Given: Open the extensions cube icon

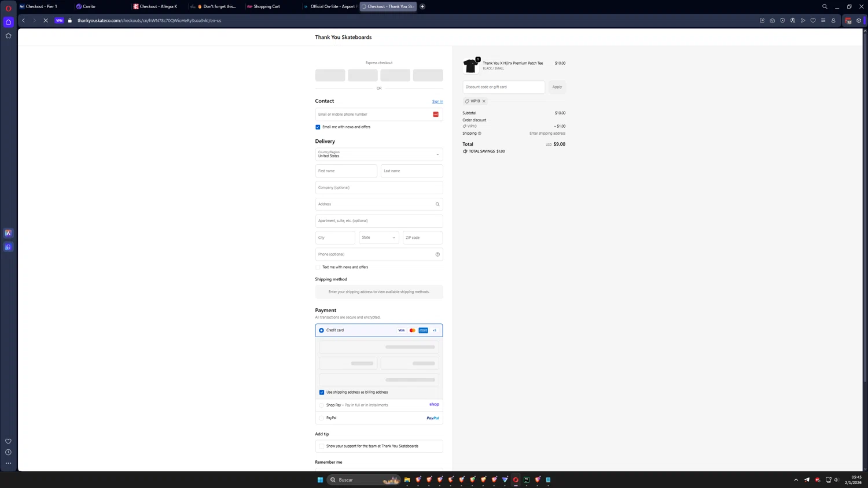Looking at the screenshot, I should [x=859, y=20].
